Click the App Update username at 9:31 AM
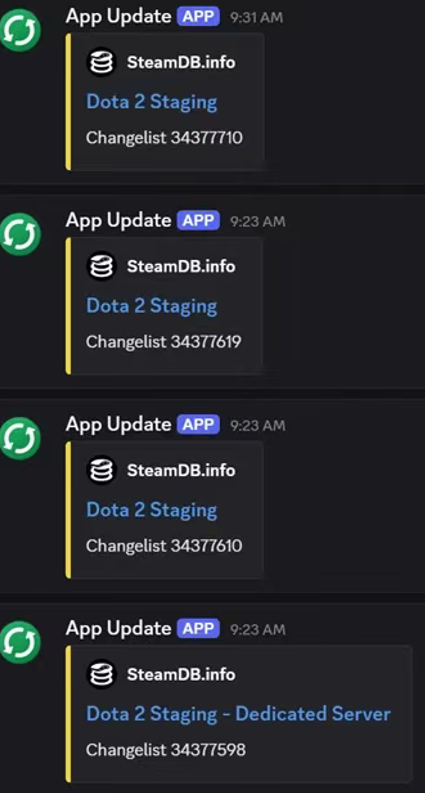The image size is (425, 793). [118, 17]
